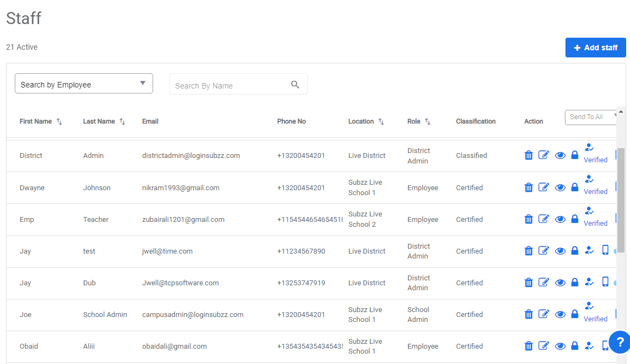View details for Emp Teacher
This screenshot has width=630, height=364.
[x=560, y=219]
